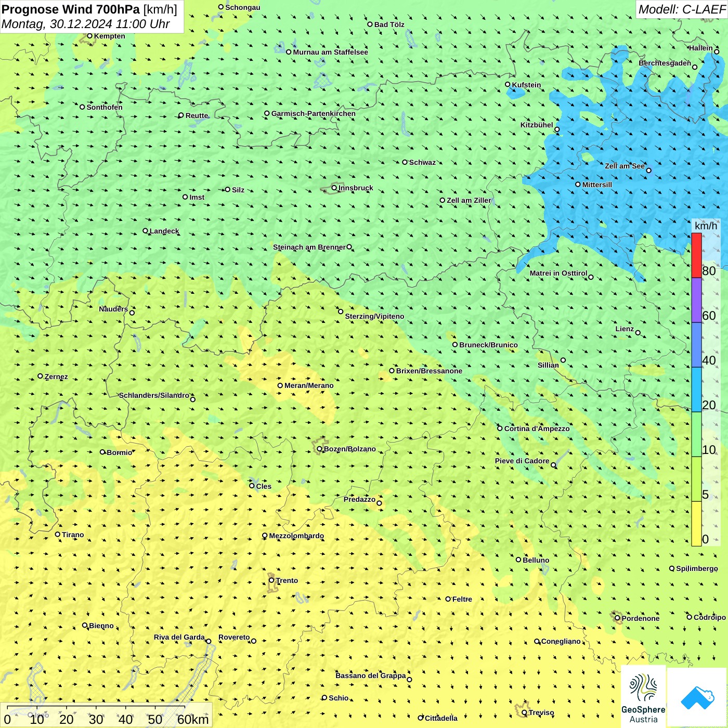This screenshot has width=728, height=728.
Task: Click the 'Sonthofen' label
Action: (x=105, y=107)
